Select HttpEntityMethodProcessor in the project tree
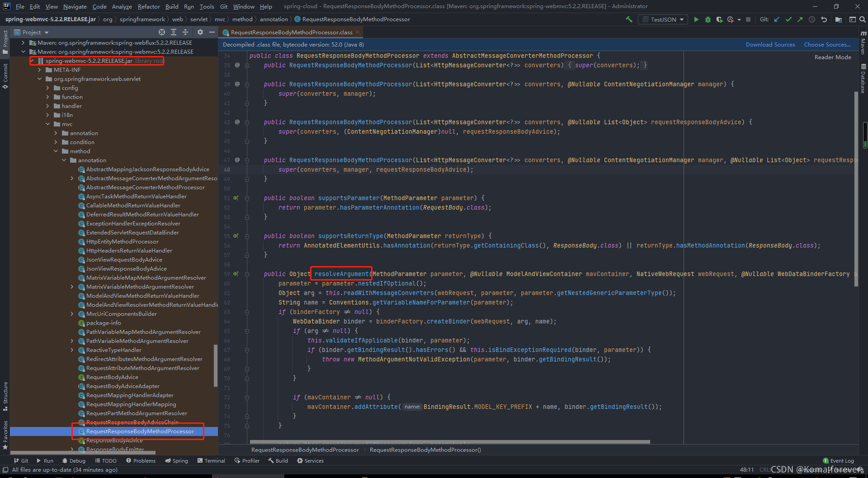This screenshot has height=478, width=868. 122,242
